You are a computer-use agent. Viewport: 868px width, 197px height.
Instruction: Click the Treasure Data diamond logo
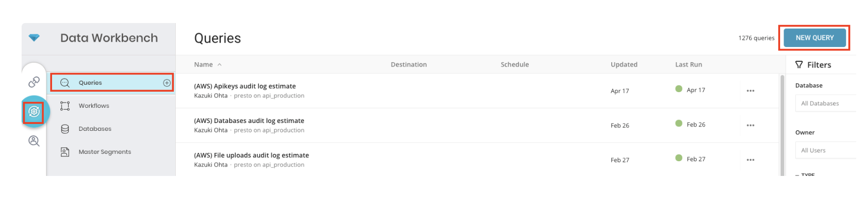34,38
